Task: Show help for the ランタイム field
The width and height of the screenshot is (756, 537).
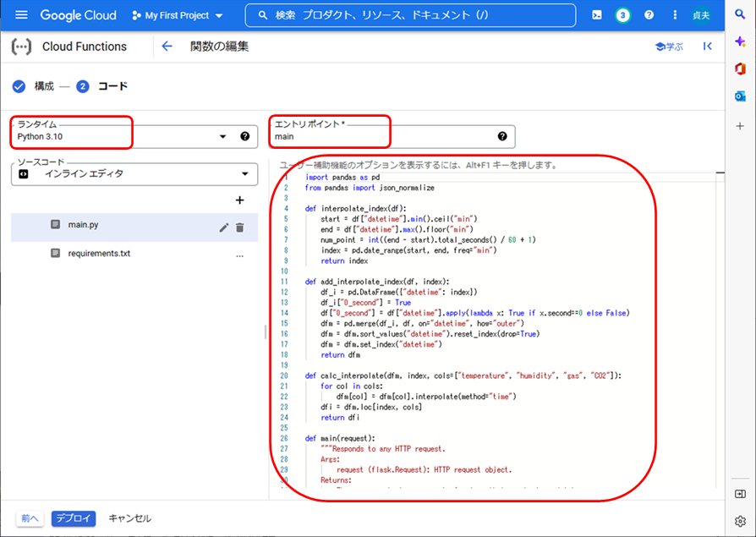Action: click(244, 136)
